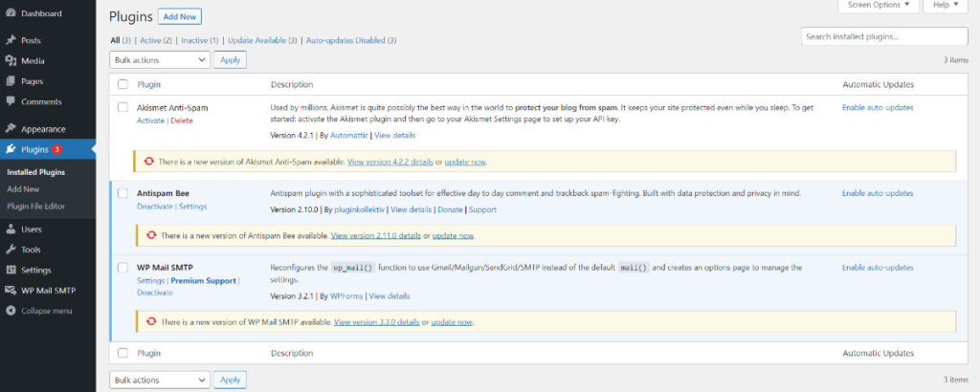Check the WP Mail SMTP checkbox
Viewport: 980px width, 392px height.
122,268
